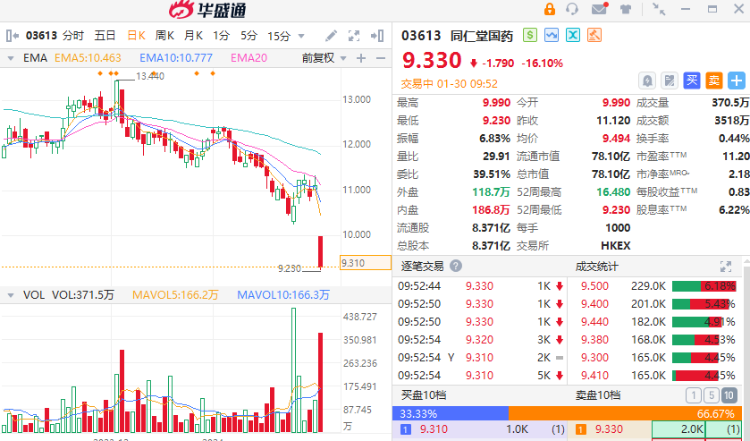
Task: Click the 华盛通 logo
Action: 208,10
